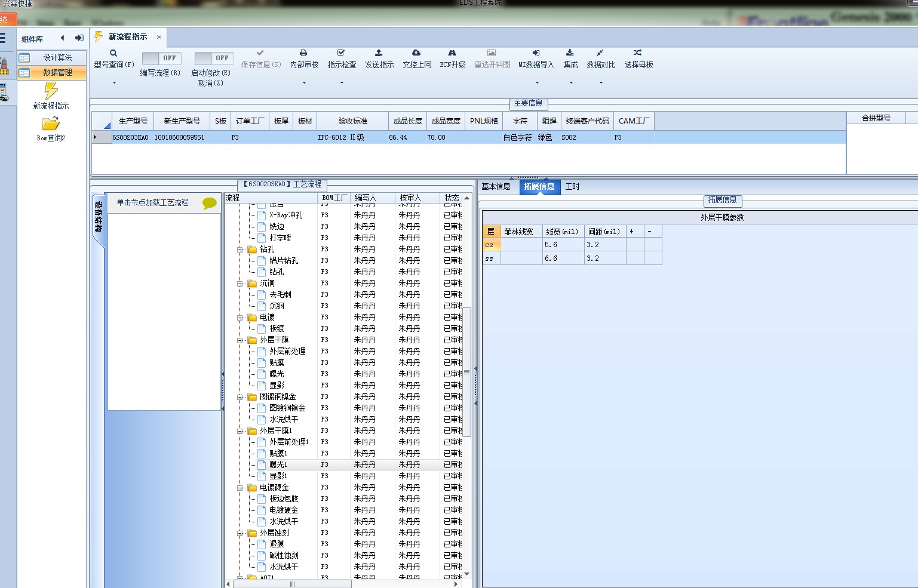Select the X-Ray冲孔 tree node

[x=285, y=216]
